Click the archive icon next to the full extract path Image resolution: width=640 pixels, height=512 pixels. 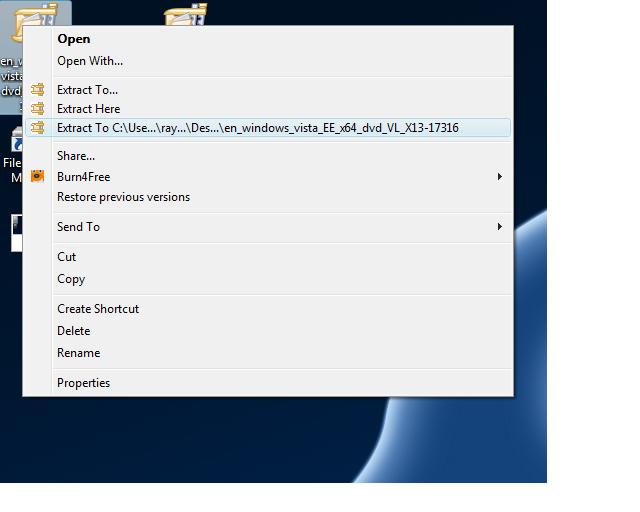click(38, 128)
